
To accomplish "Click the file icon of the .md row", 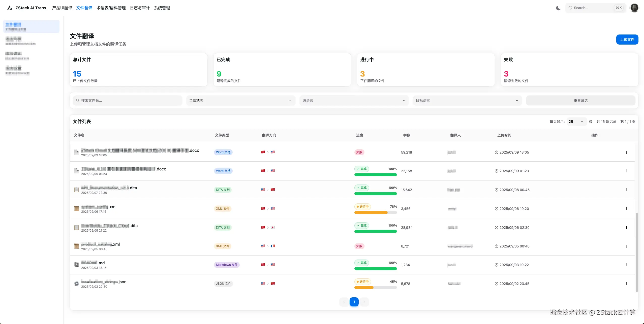I will pos(76,265).
